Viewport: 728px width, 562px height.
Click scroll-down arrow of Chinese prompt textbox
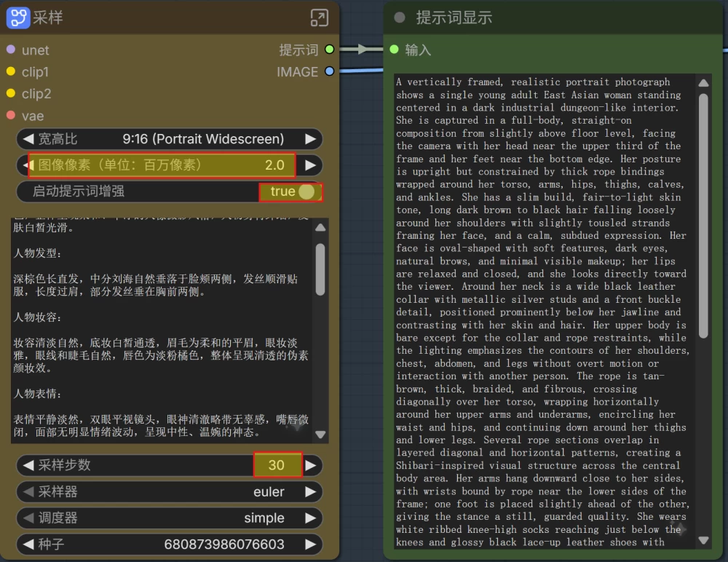pyautogui.click(x=320, y=435)
